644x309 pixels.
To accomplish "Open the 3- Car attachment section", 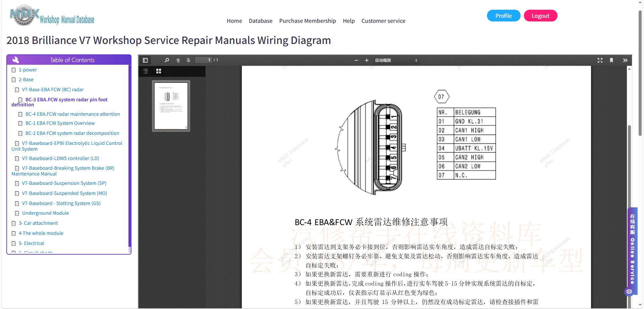I will (x=38, y=223).
